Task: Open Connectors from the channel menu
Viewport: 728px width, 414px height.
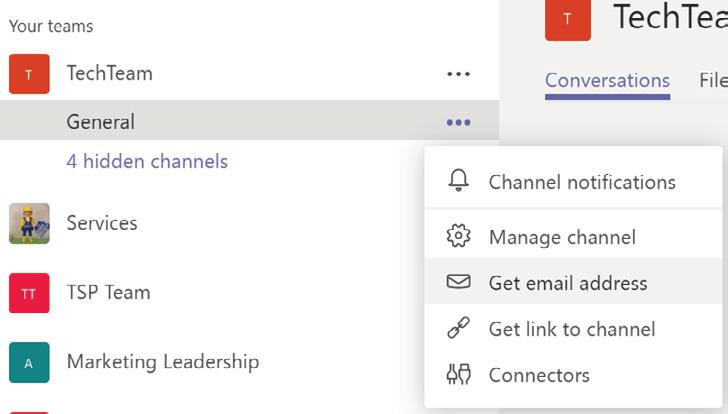Action: (573, 375)
